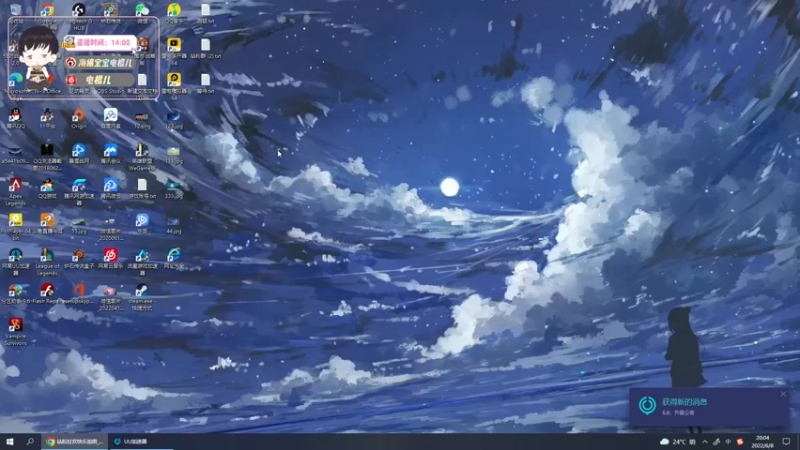800x450 pixels.
Task: Open the new message notification popup
Action: (x=709, y=407)
